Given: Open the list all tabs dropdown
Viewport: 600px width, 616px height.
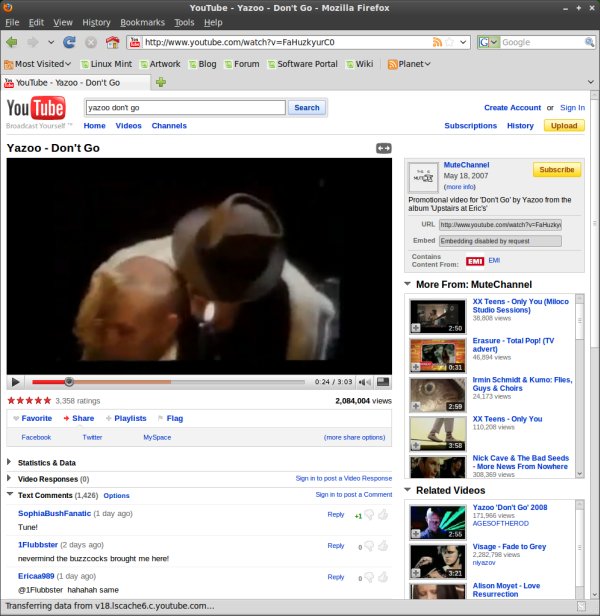Looking at the screenshot, I should 591,82.
